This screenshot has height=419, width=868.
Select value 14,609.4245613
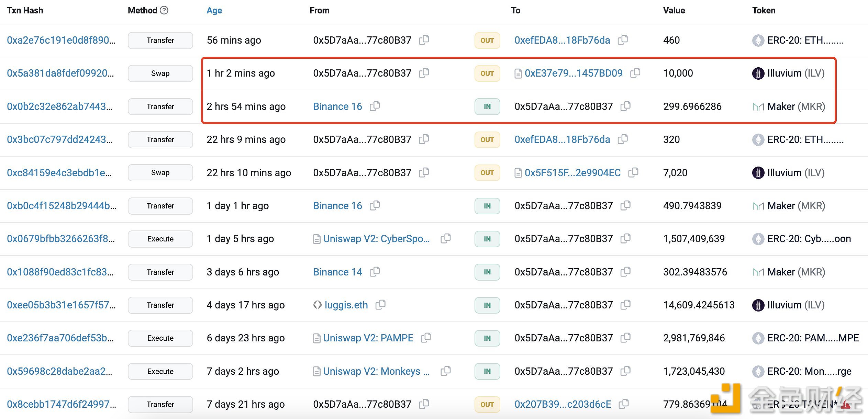699,305
